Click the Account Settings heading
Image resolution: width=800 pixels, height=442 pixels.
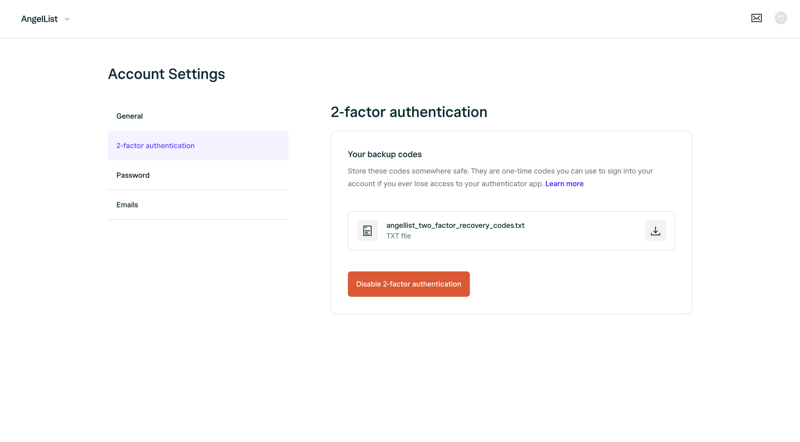coord(166,74)
